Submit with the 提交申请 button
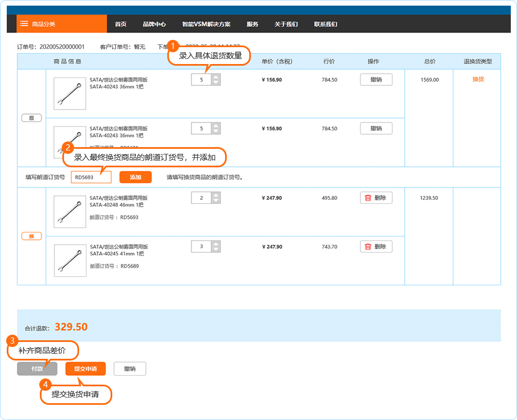The height and width of the screenshot is (420, 517). (85, 369)
